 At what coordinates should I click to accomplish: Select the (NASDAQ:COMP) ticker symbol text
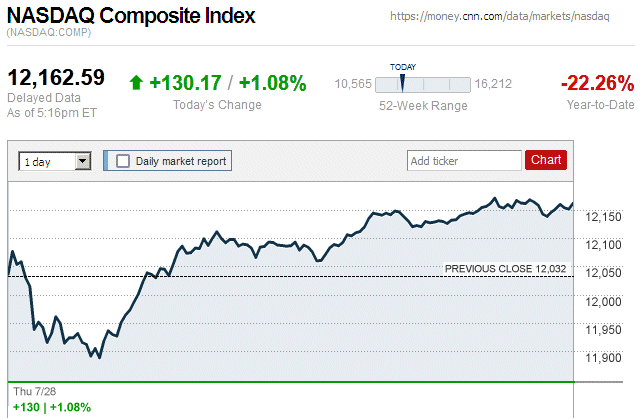point(49,34)
